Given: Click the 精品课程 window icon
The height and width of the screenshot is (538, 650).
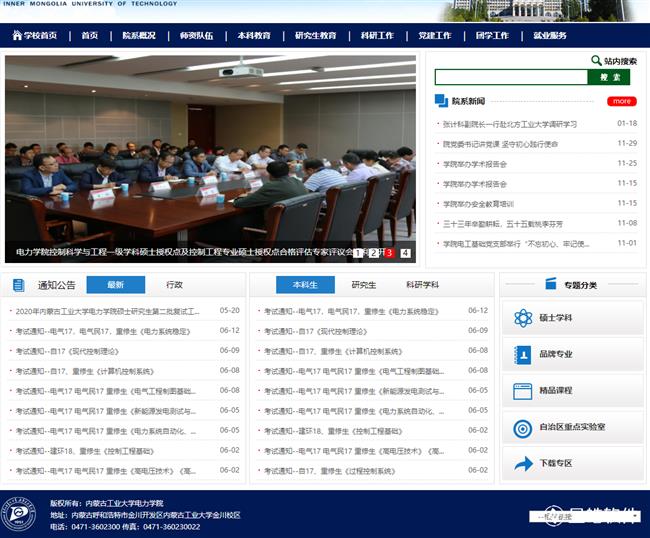Looking at the screenshot, I should 522,391.
